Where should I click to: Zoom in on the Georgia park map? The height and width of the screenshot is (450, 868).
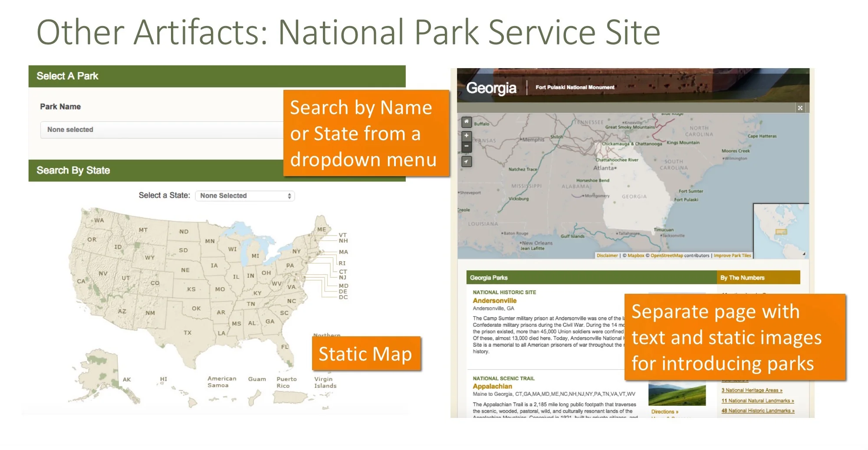point(466,136)
